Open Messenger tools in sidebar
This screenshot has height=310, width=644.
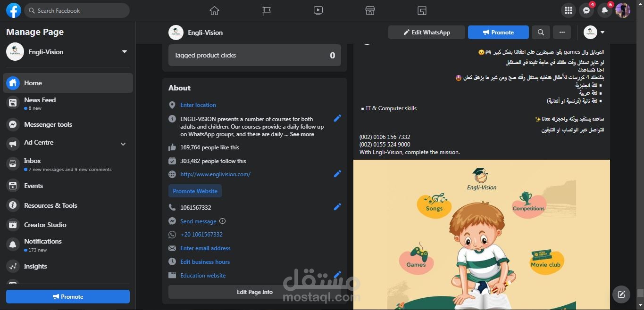click(x=69, y=124)
